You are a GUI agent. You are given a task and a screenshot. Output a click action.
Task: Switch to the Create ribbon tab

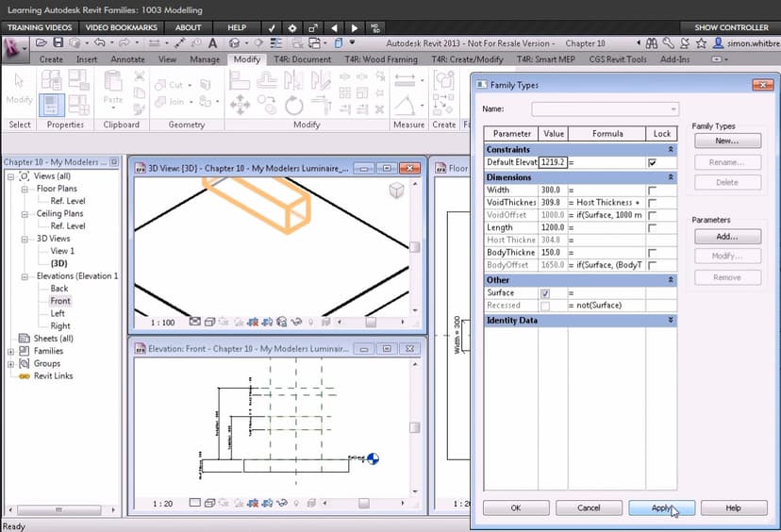51,59
